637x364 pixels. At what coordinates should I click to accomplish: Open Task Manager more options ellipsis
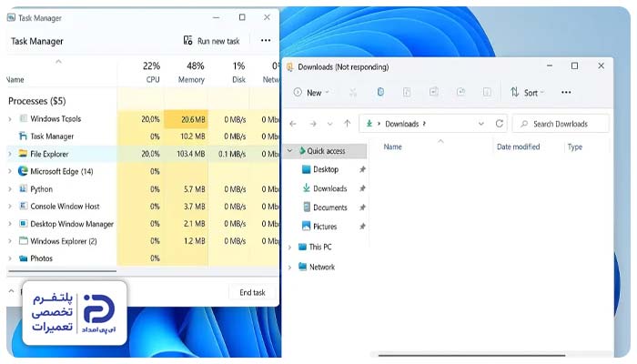pos(266,40)
